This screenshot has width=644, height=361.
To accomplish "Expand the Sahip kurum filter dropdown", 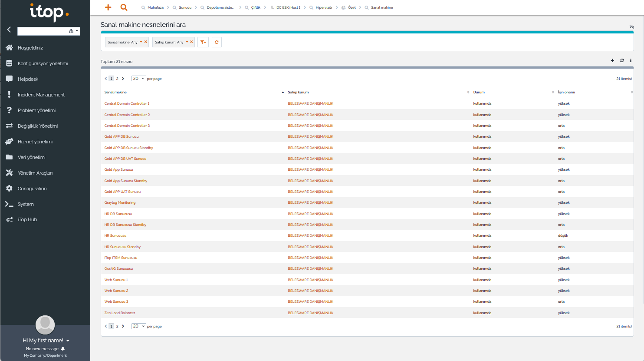I will tap(187, 42).
